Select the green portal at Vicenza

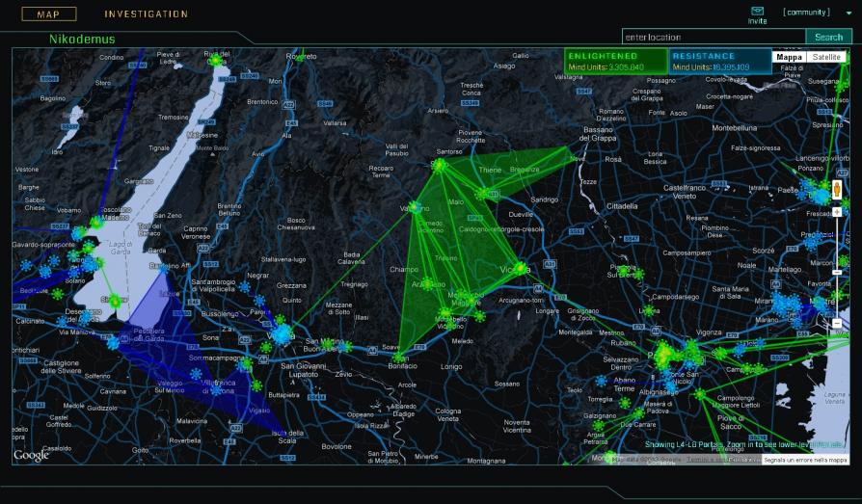520,269
